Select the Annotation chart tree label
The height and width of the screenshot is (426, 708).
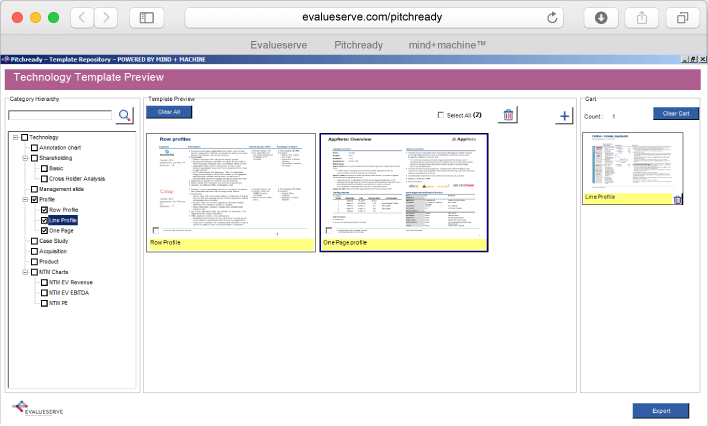[x=60, y=148]
